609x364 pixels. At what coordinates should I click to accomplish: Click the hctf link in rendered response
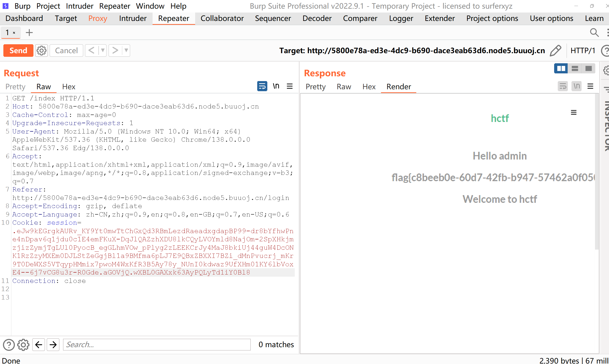500,118
